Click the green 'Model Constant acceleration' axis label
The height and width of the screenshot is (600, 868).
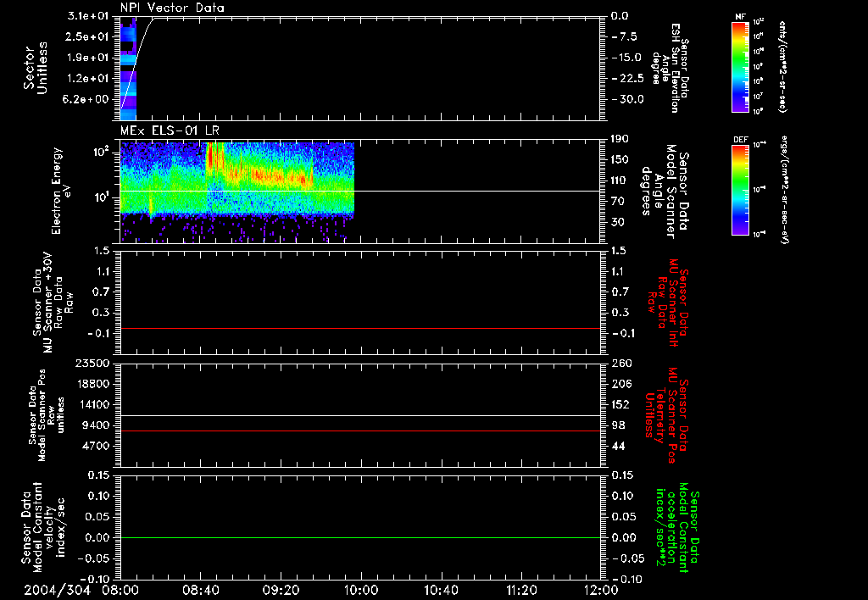point(677,528)
